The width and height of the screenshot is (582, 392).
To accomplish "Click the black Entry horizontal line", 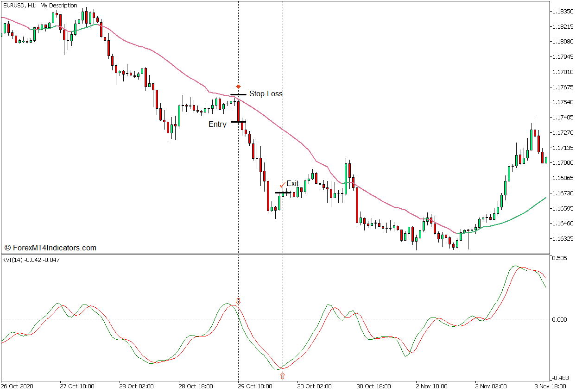I will [239, 121].
